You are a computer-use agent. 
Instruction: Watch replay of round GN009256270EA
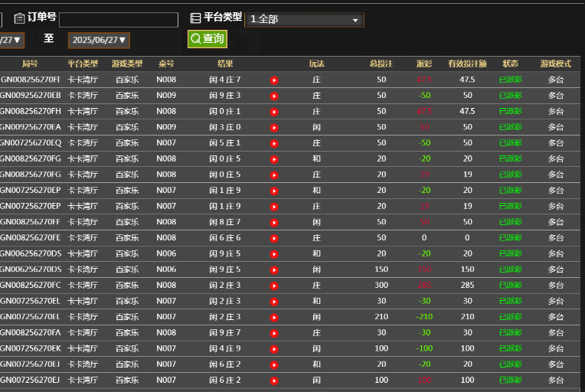coord(274,127)
